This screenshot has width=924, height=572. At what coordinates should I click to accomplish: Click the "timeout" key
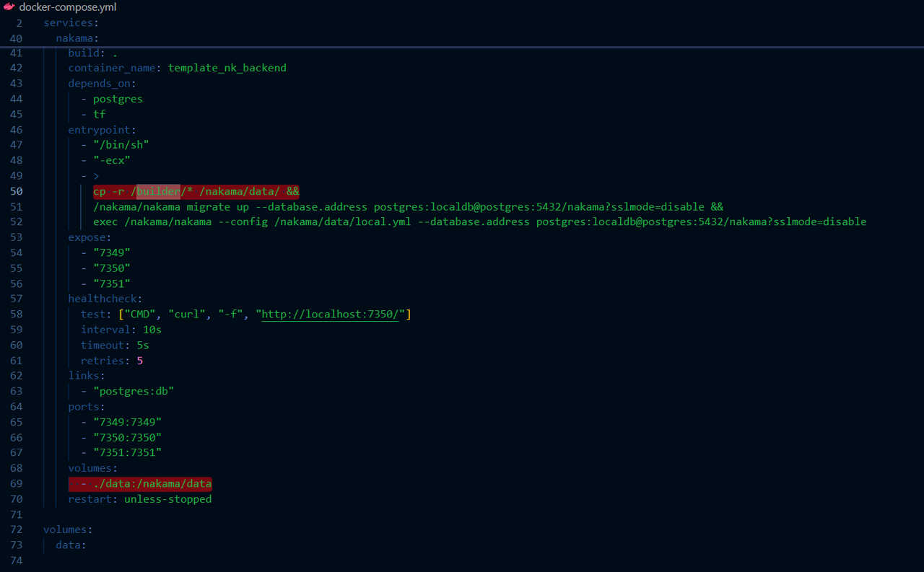(x=103, y=346)
